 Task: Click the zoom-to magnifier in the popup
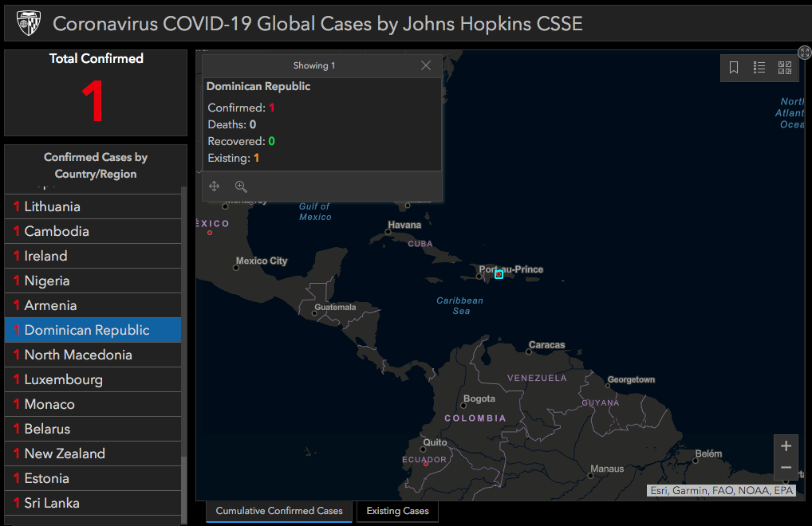pyautogui.click(x=241, y=186)
